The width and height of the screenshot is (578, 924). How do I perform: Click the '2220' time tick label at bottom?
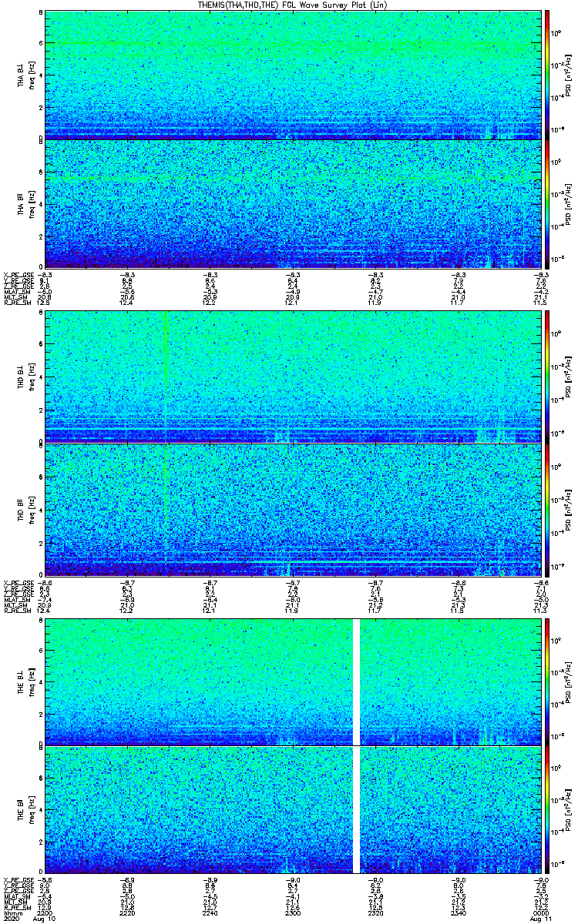127,912
